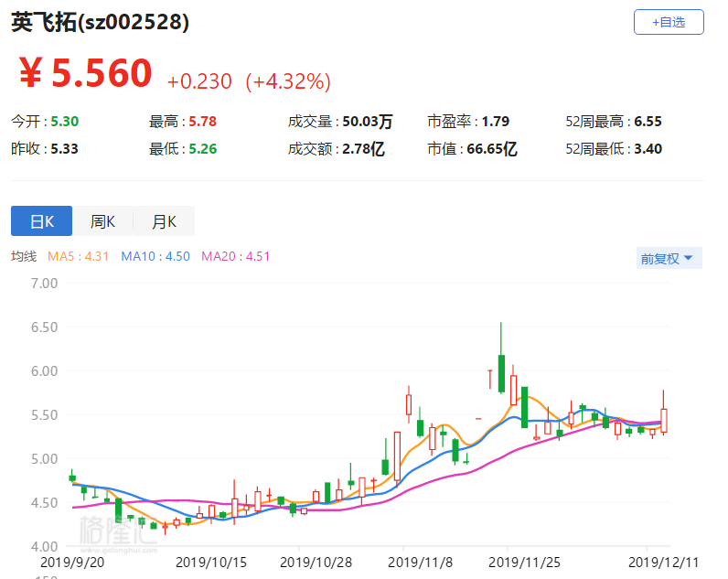Click the 2019/12/11 date axis label
The width and height of the screenshot is (728, 579).
pyautogui.click(x=663, y=563)
